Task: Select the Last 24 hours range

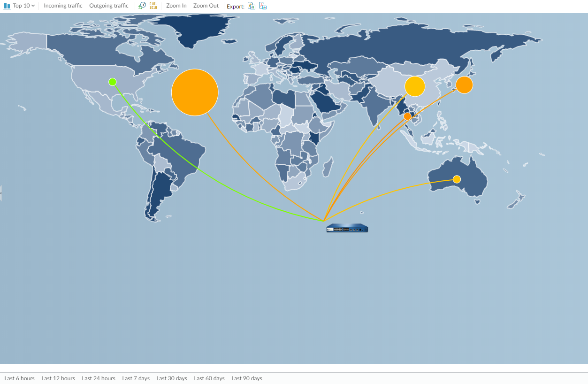Action: (x=99, y=378)
